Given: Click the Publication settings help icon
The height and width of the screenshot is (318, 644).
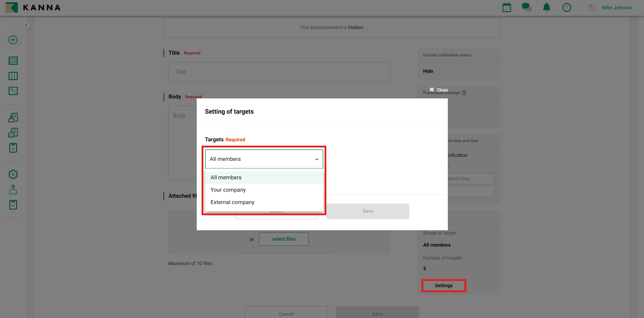Looking at the screenshot, I should pyautogui.click(x=464, y=93).
